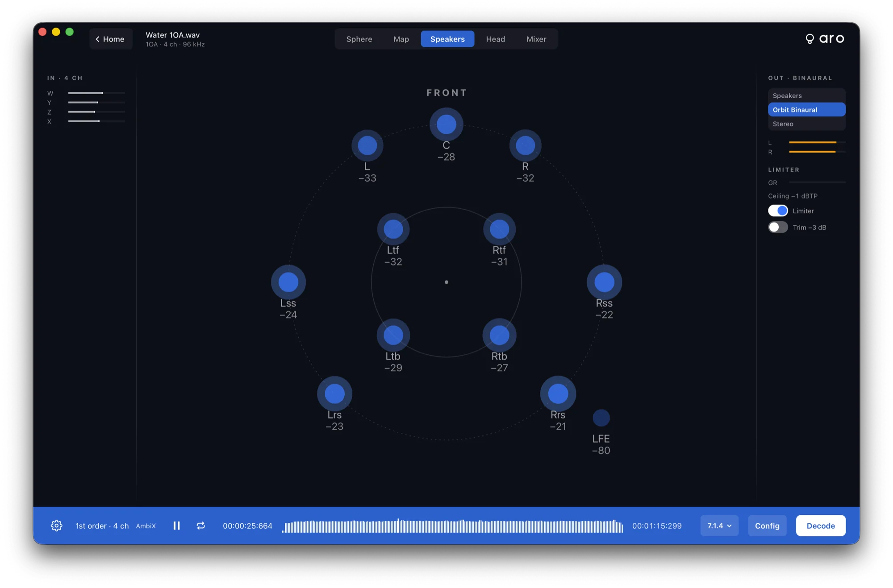Click the current time 00:00:25:664
The width and height of the screenshot is (893, 588).
pos(247,526)
